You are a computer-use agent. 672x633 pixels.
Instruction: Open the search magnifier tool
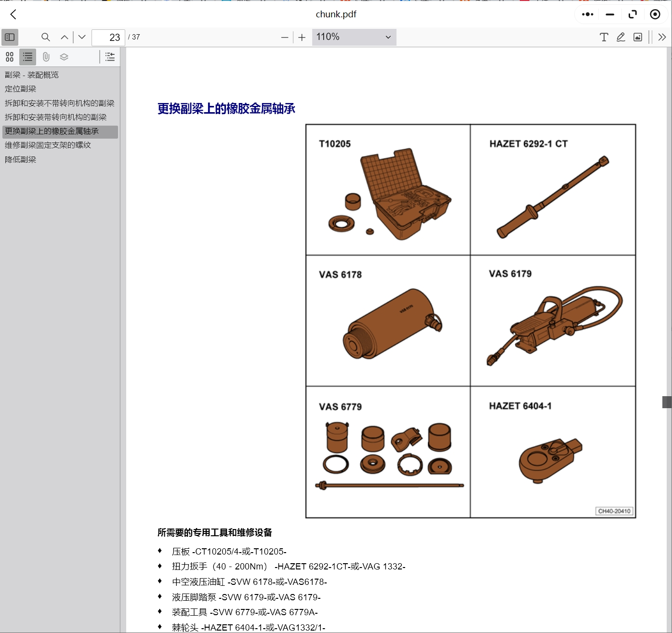46,37
